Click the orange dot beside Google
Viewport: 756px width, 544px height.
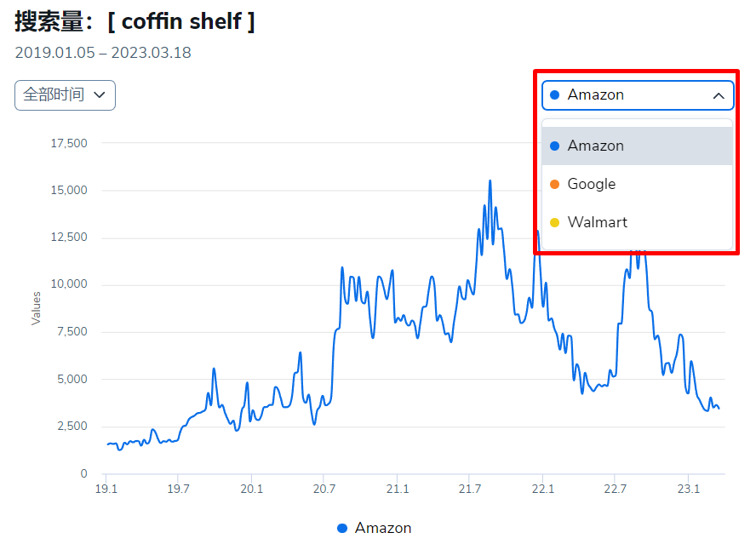tap(555, 184)
